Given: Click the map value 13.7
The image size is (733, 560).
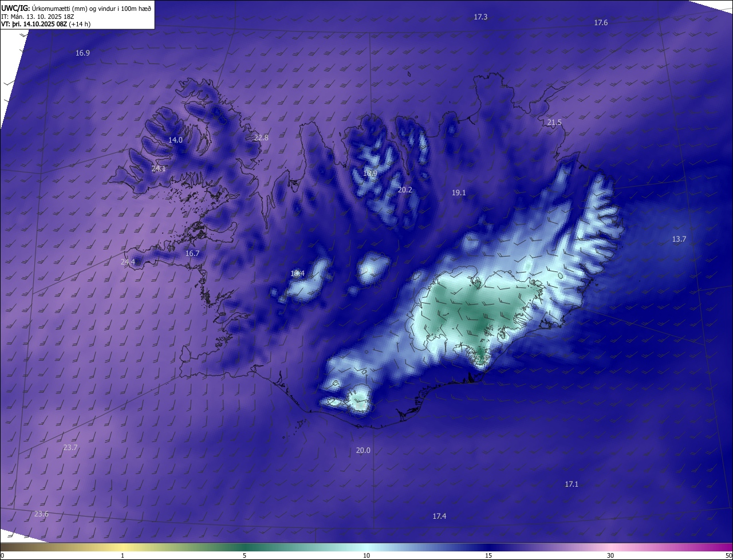Looking at the screenshot, I should [679, 239].
